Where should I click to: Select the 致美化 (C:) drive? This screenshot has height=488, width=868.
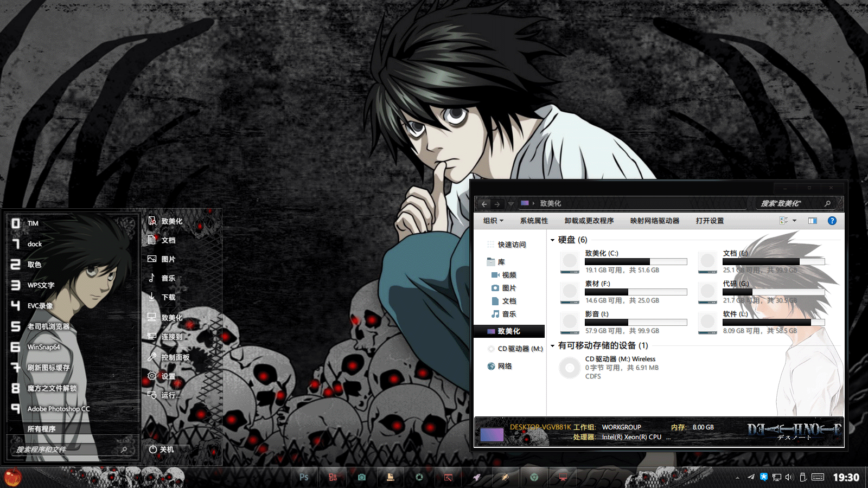[x=623, y=261]
